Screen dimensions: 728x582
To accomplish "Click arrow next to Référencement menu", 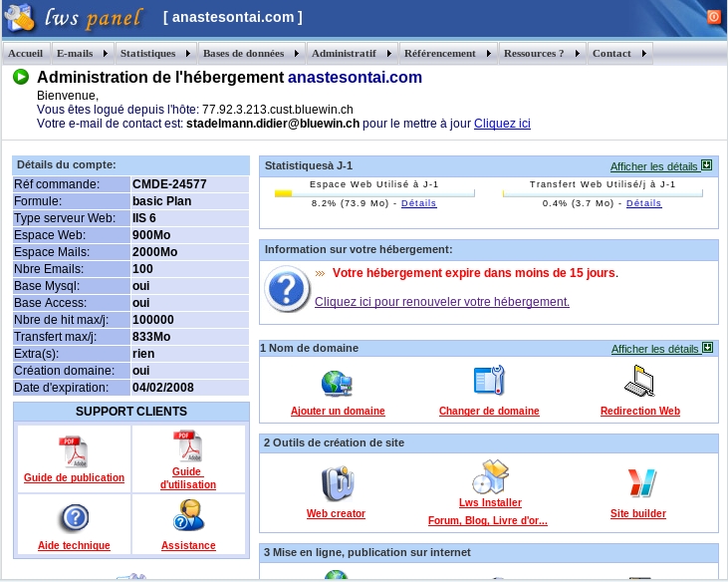I will [x=489, y=54].
